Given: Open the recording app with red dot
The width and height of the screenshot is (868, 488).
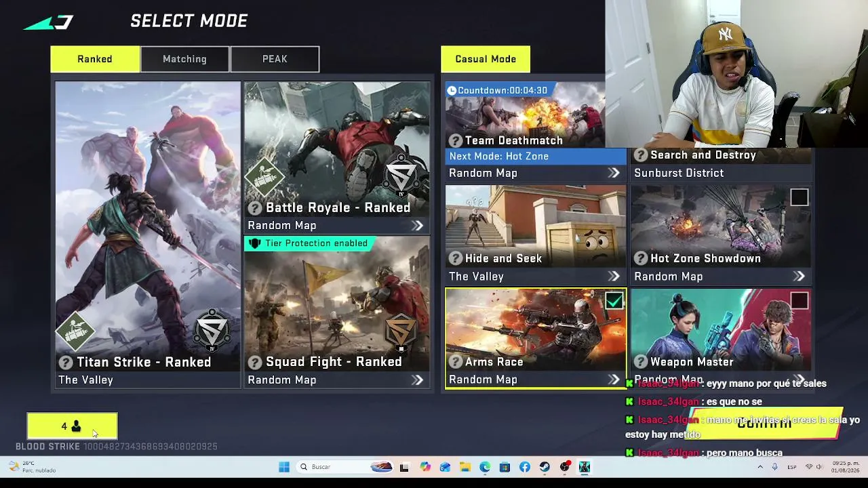Looking at the screenshot, I should [565, 467].
